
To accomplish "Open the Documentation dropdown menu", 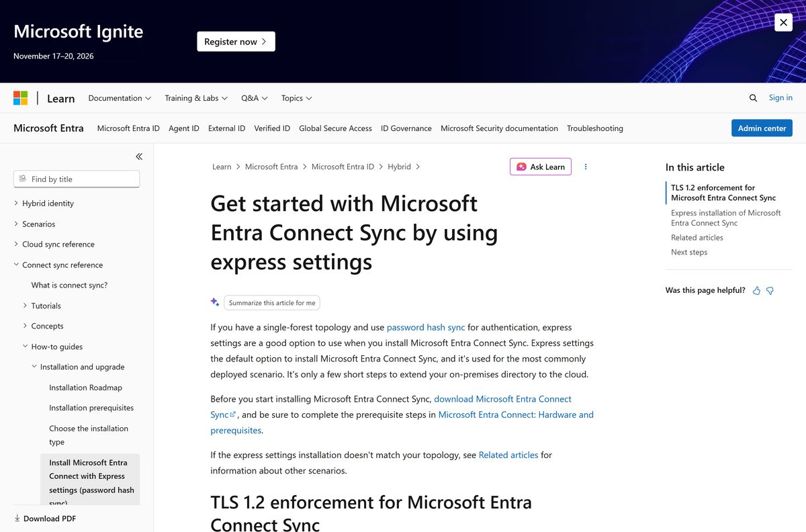I will click(120, 98).
